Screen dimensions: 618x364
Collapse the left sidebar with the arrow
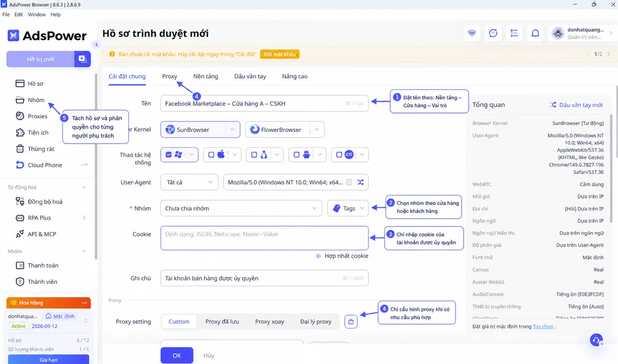[x=96, y=44]
